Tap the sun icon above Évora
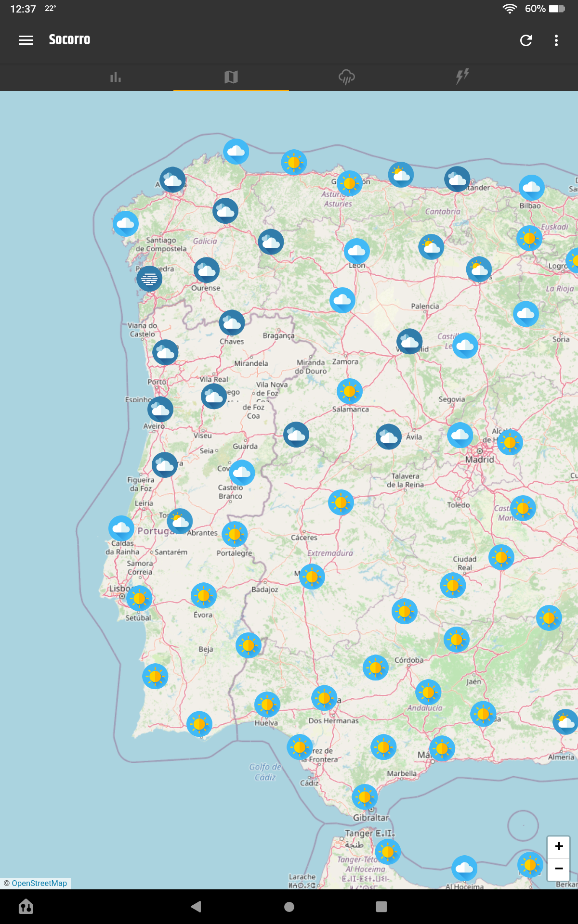Screen dimensions: 578x924 pos(204,595)
